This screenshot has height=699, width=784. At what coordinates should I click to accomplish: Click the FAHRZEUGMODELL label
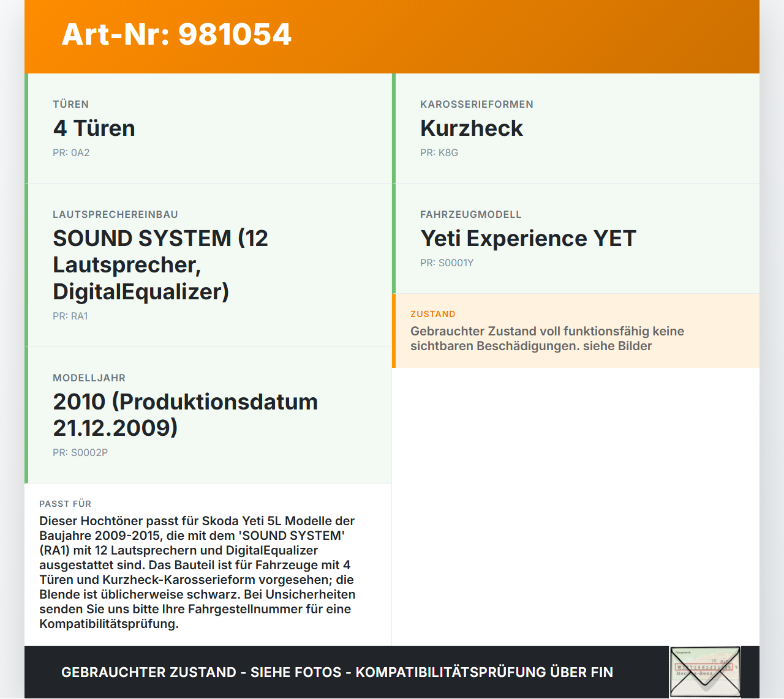coord(470,215)
